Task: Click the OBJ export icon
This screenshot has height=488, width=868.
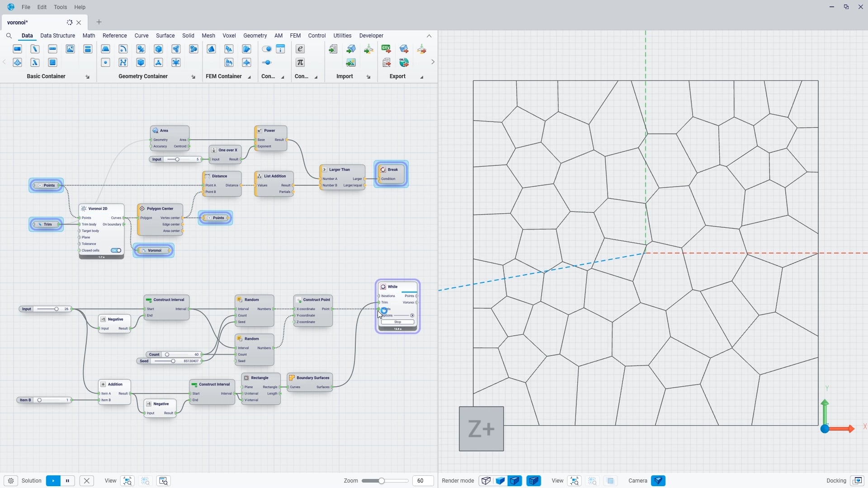Action: 404,62
